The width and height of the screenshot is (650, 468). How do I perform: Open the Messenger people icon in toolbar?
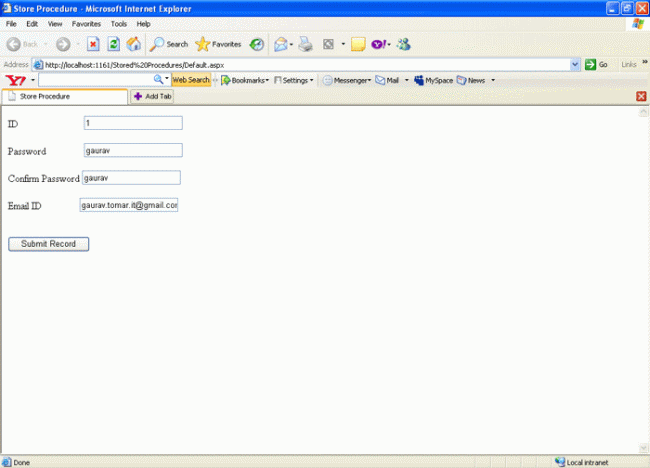point(403,44)
